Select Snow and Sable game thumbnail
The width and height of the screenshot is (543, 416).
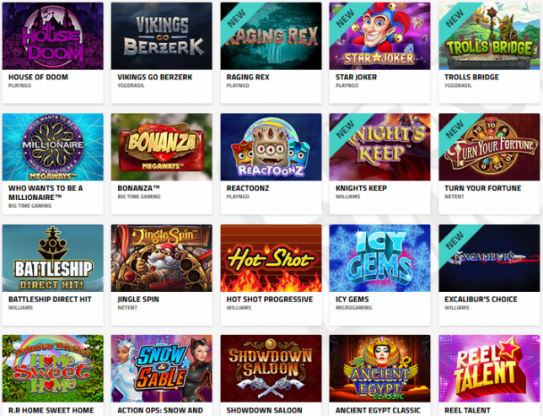tap(161, 369)
